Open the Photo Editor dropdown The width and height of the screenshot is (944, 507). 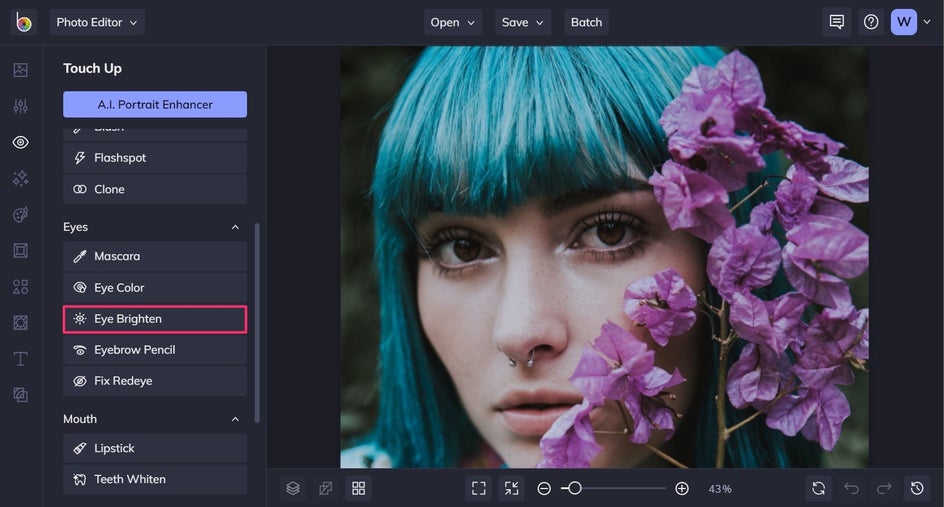point(97,22)
